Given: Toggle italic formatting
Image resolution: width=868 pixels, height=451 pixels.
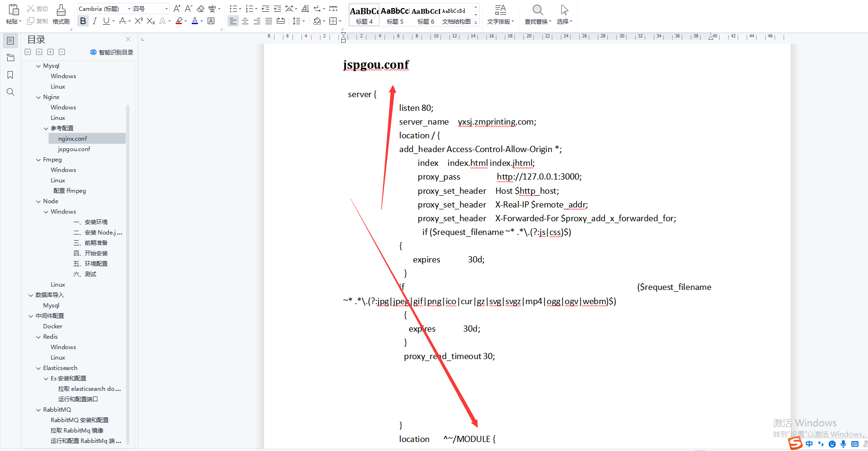Looking at the screenshot, I should coord(95,21).
